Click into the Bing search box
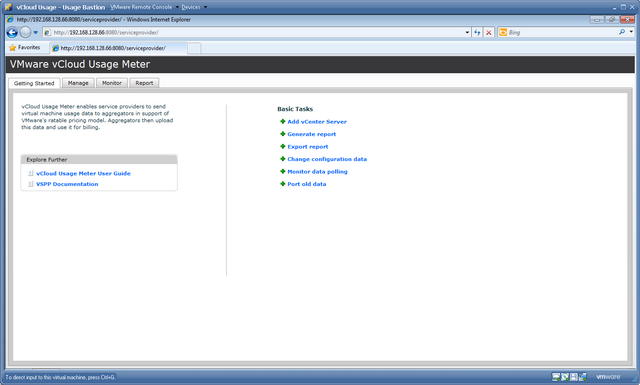The height and width of the screenshot is (385, 640). 561,32
